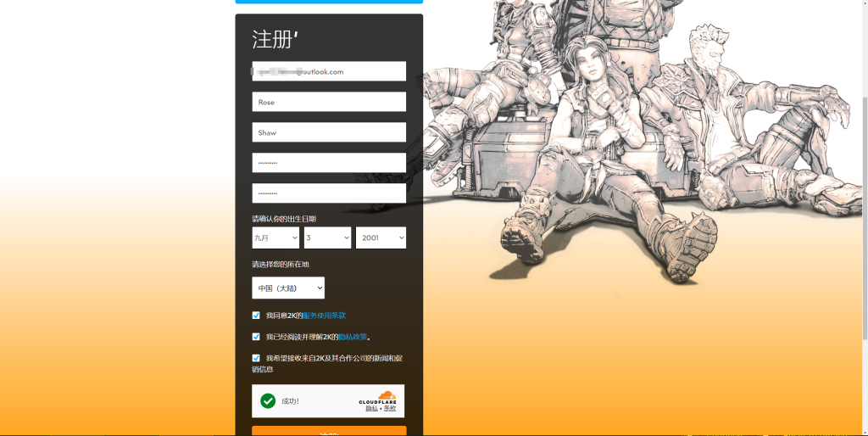
Task: Click the first name field containing Rose
Action: (329, 102)
